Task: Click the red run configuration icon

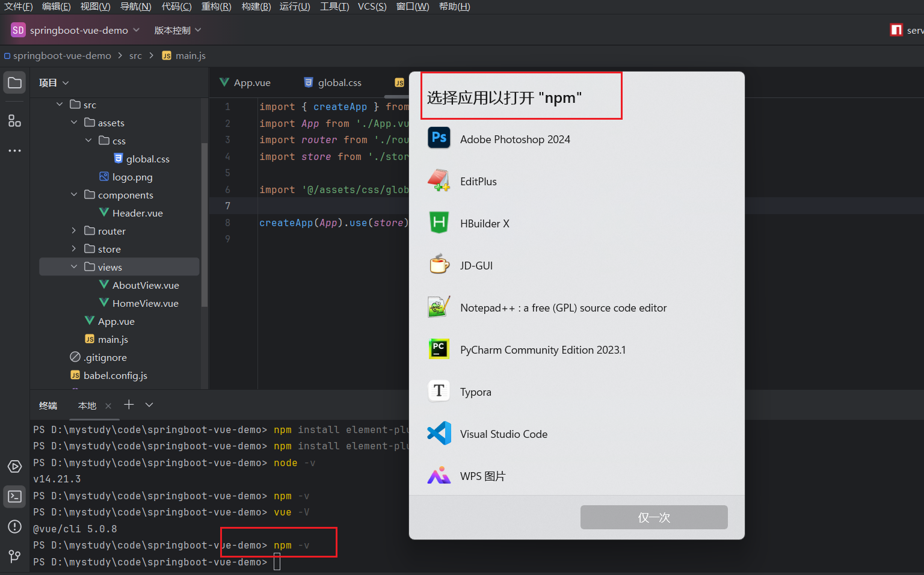Action: (x=896, y=30)
